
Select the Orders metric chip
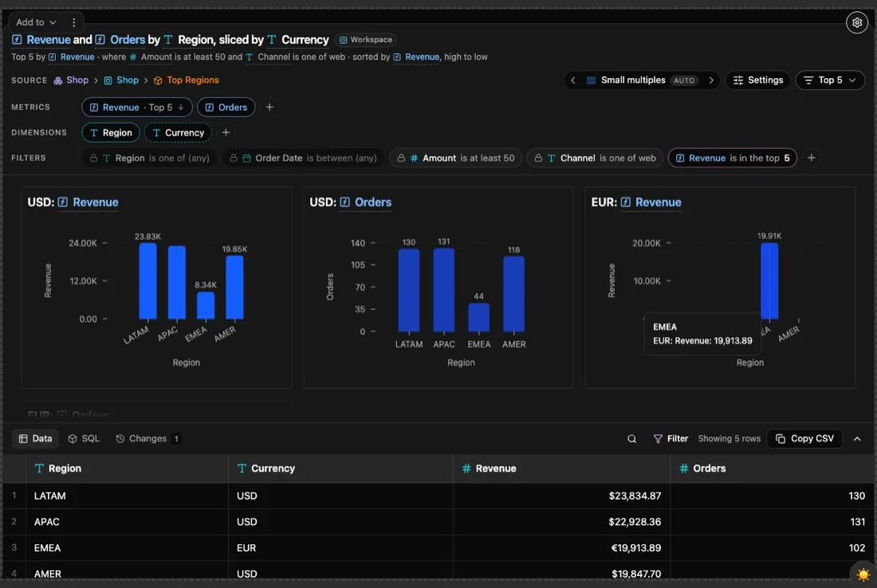(x=226, y=107)
